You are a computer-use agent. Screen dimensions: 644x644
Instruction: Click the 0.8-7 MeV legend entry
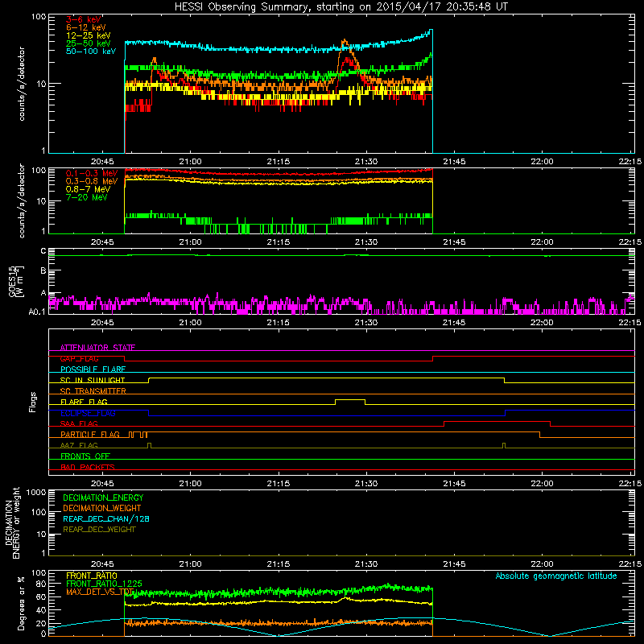[89, 189]
